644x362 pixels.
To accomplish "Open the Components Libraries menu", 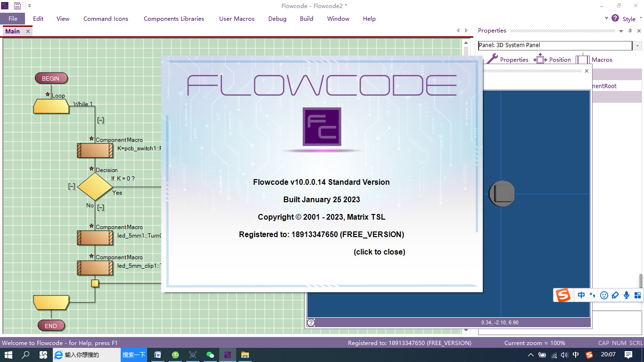I will tap(173, 19).
